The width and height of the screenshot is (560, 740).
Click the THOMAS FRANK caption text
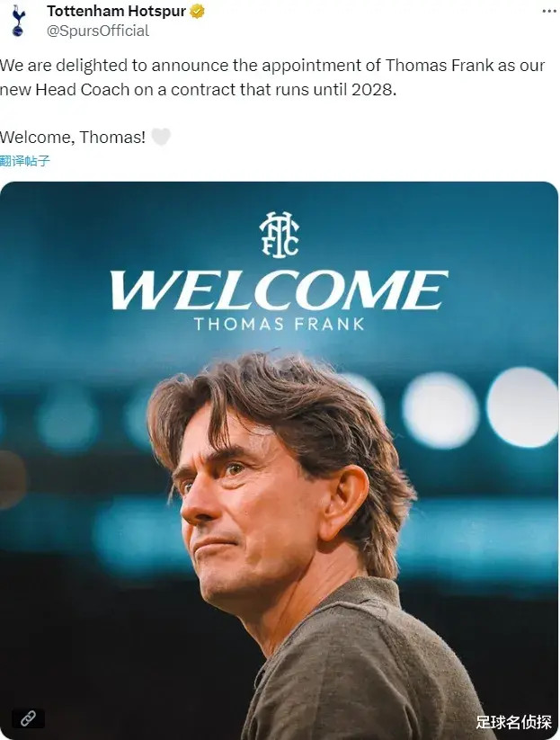280,325
